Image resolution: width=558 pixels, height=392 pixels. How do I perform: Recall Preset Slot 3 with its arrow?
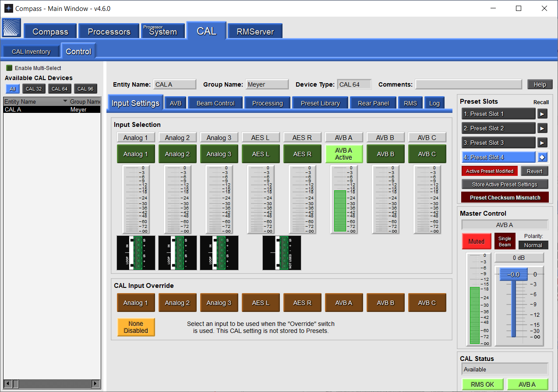pyautogui.click(x=543, y=143)
